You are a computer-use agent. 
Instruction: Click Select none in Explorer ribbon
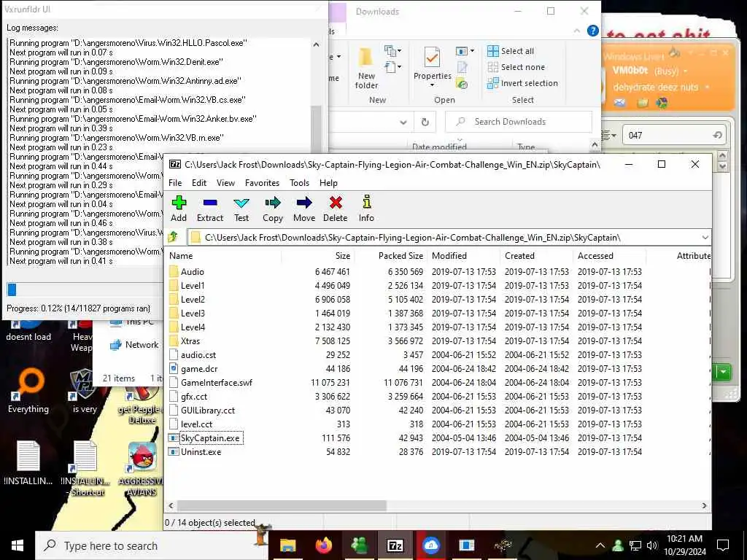[516, 67]
